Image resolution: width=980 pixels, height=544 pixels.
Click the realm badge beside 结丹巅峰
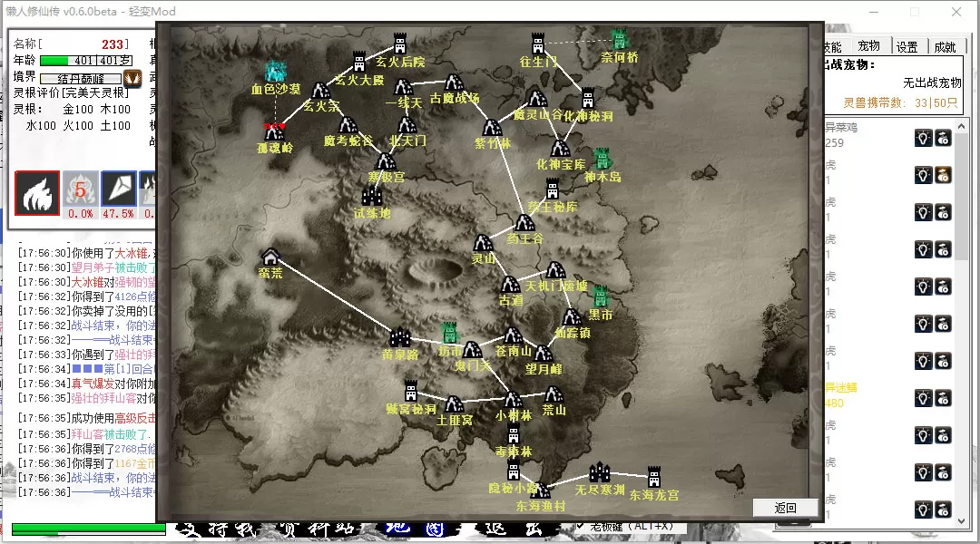coord(132,78)
